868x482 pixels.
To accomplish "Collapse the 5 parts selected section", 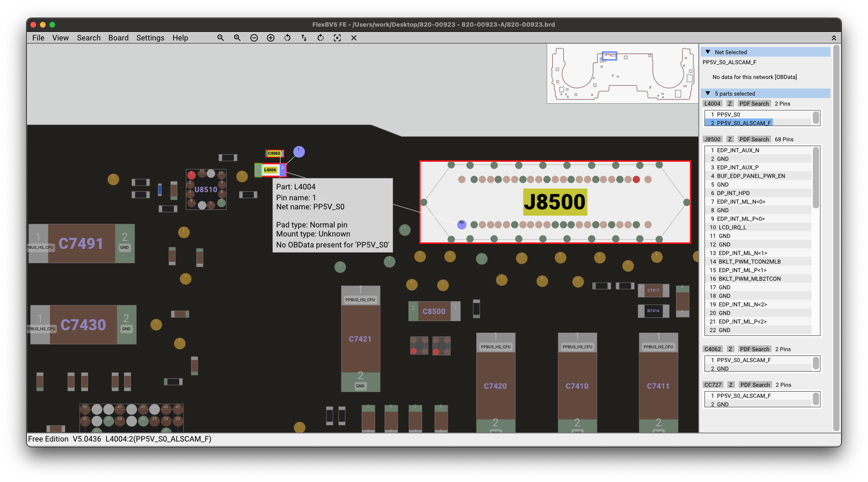I will coord(708,93).
